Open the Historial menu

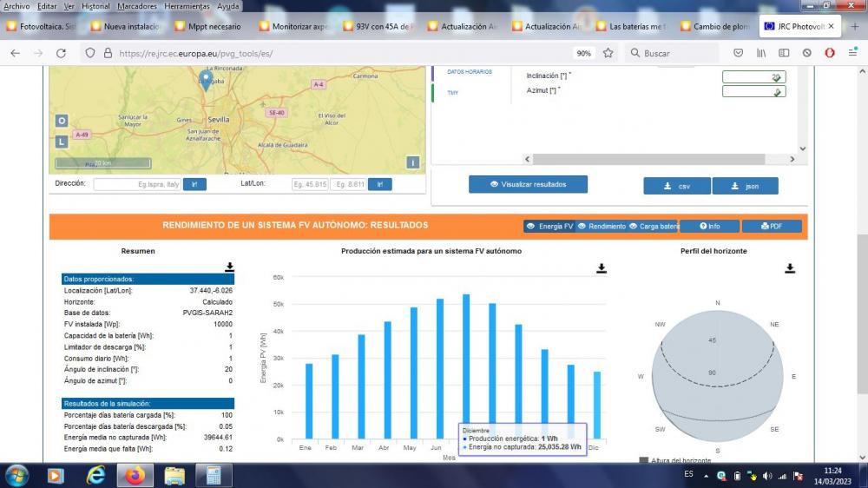coord(95,6)
